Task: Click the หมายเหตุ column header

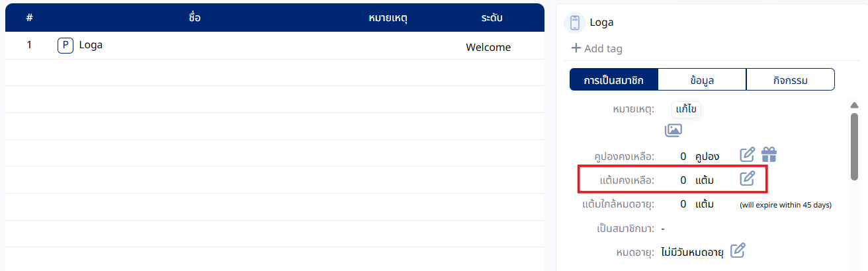Action: point(388,18)
